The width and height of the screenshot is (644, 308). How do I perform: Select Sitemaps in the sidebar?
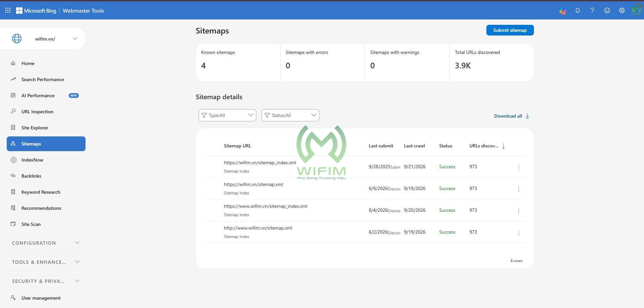[x=46, y=144]
